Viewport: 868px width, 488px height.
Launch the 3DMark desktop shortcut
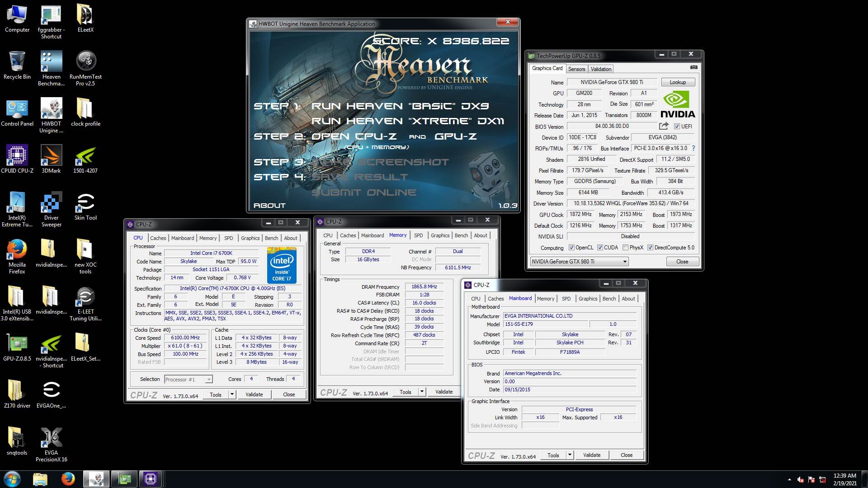pos(51,160)
